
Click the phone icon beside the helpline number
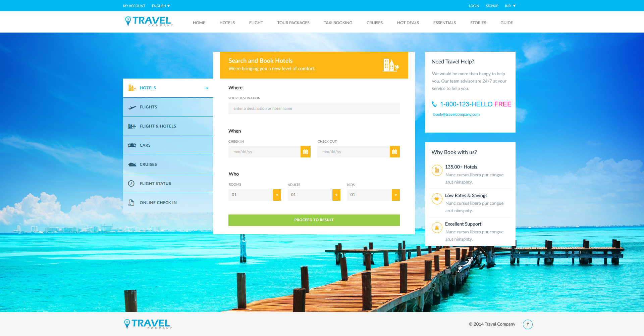434,104
